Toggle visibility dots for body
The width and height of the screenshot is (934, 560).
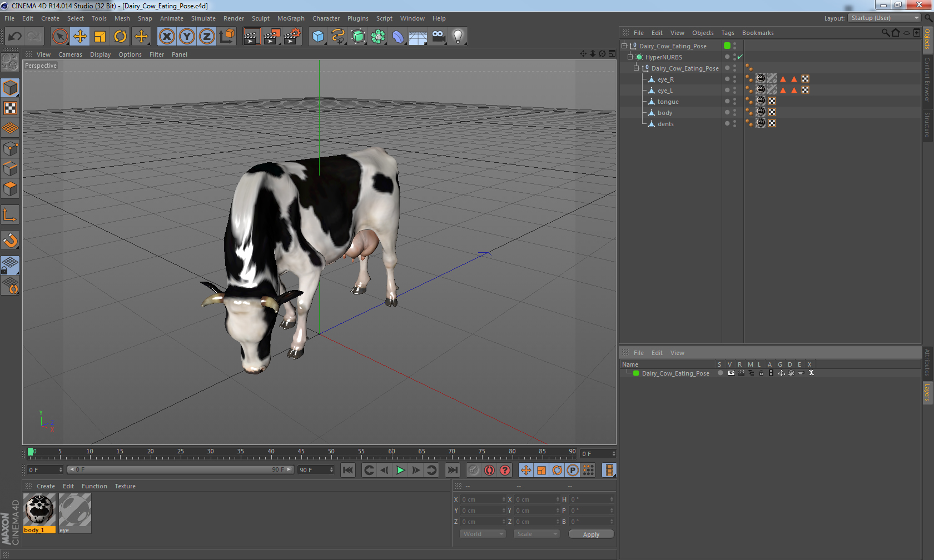click(x=734, y=113)
